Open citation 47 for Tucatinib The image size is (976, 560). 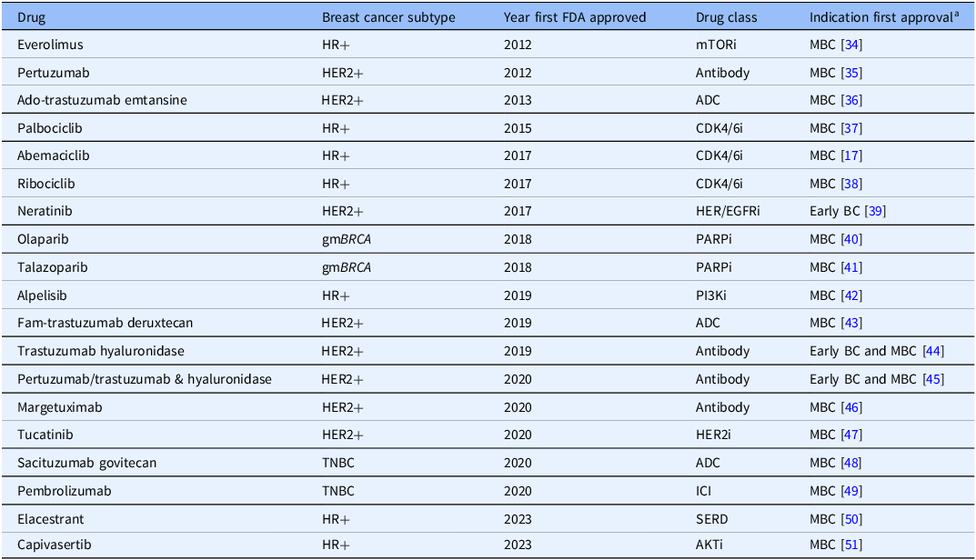click(x=851, y=435)
